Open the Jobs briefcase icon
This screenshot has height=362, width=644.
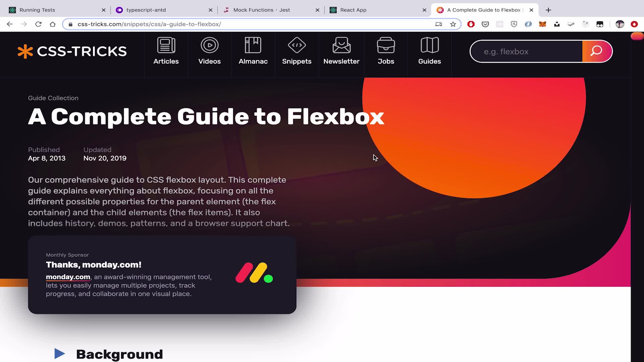tap(386, 45)
